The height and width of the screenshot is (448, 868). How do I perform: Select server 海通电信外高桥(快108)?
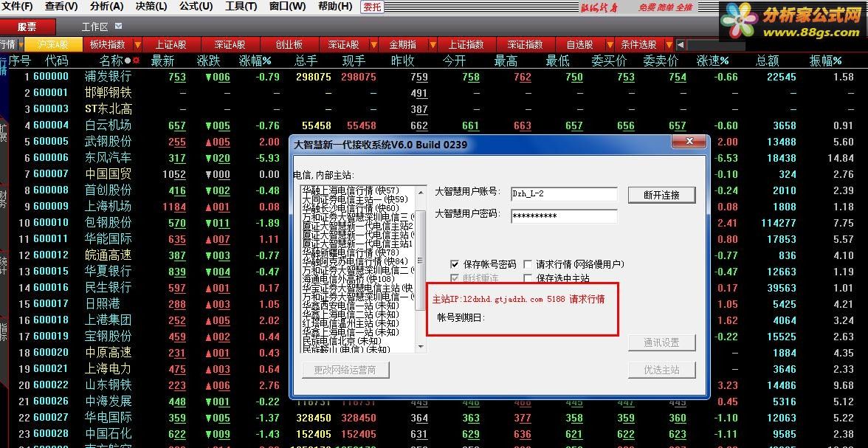pos(348,279)
